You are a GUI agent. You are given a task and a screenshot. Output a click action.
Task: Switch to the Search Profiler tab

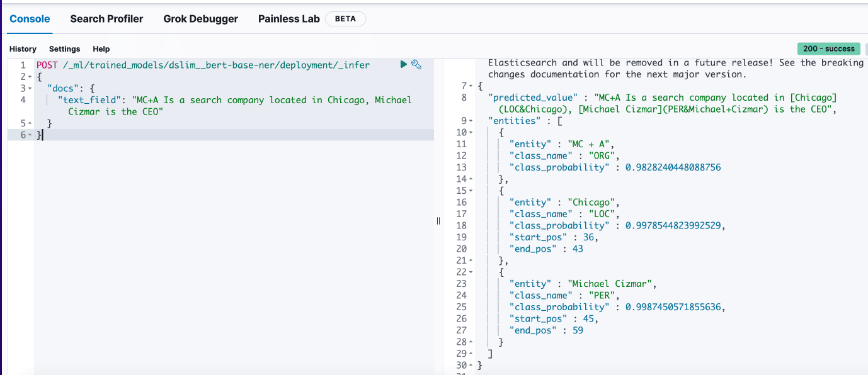[106, 19]
